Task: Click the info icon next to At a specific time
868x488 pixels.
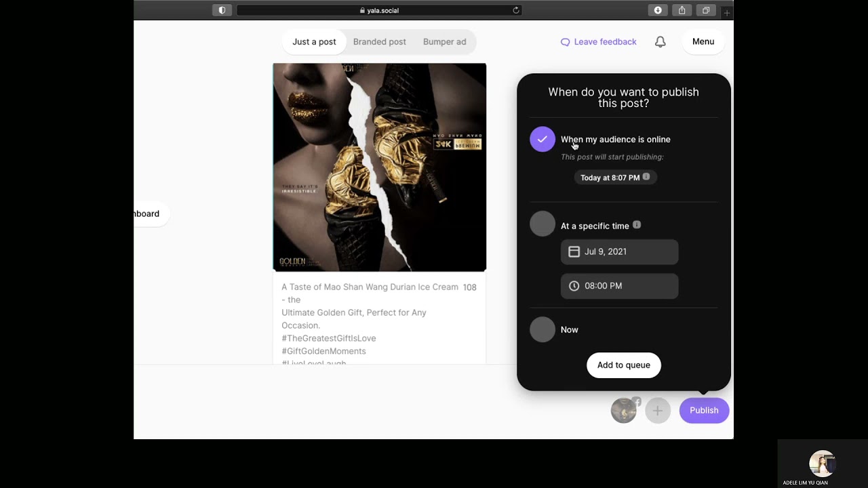Action: tap(637, 225)
